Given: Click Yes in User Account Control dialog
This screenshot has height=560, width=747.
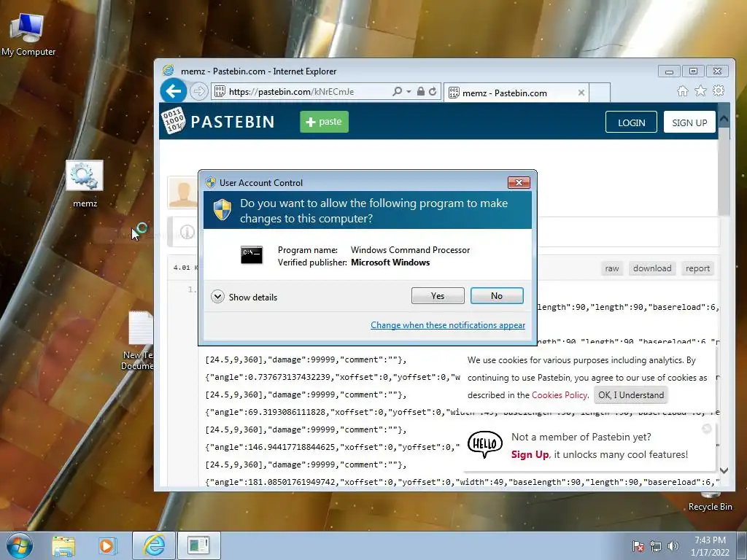Looking at the screenshot, I should tap(438, 296).
